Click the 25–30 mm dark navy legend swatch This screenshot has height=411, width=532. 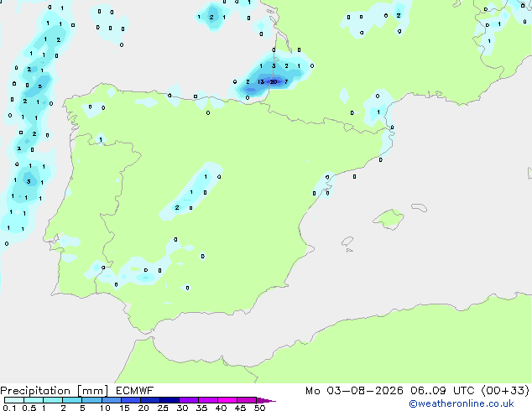[169, 400]
